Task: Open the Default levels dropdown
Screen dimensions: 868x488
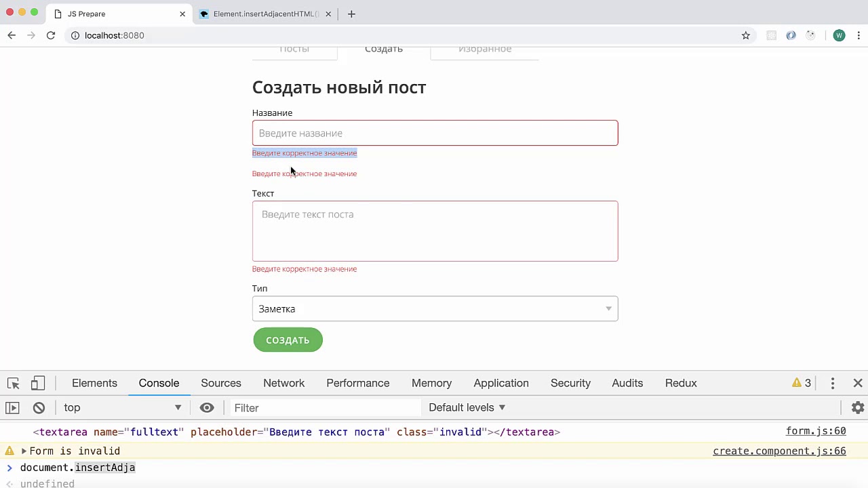Action: tap(467, 407)
